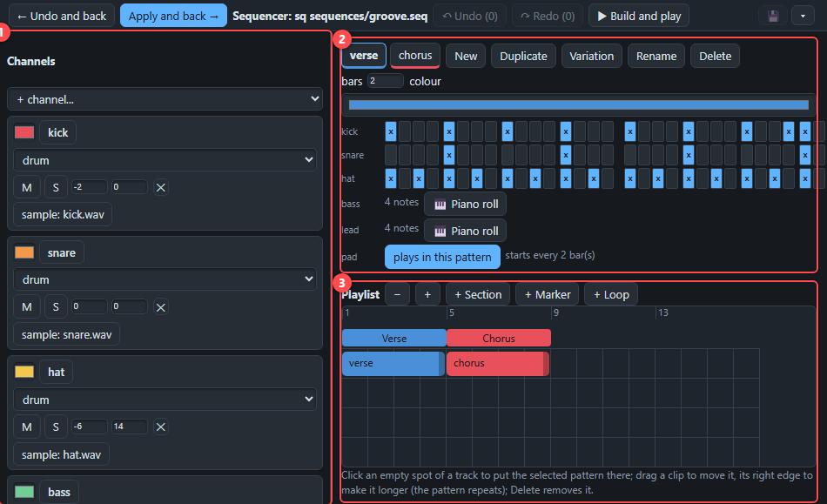
Task: Click 'Apply and back'
Action: (x=173, y=16)
